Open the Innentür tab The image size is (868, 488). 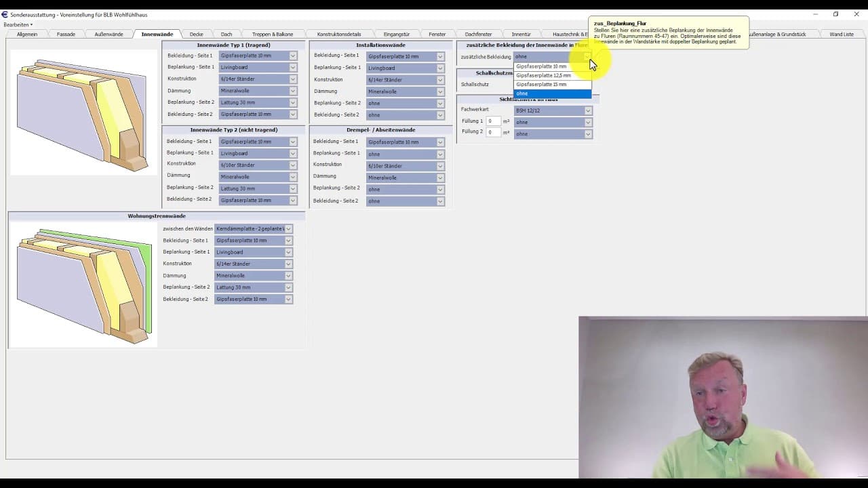tap(521, 34)
